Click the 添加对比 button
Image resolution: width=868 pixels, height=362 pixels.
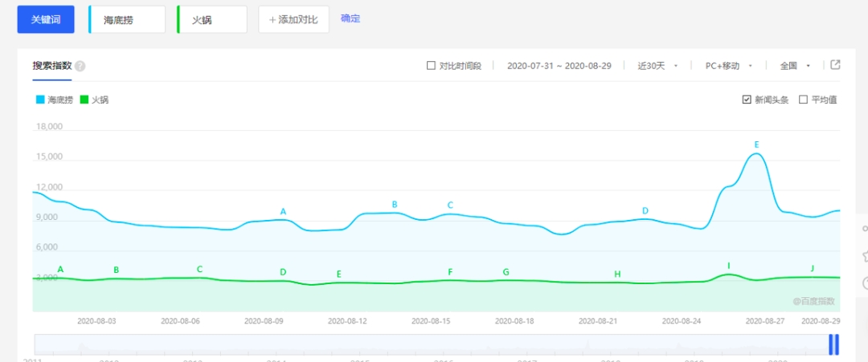(293, 19)
